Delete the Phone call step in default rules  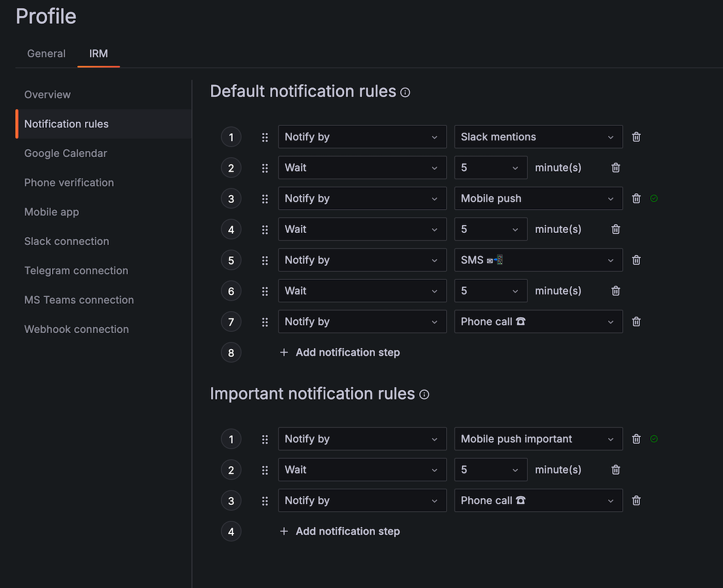click(x=636, y=322)
